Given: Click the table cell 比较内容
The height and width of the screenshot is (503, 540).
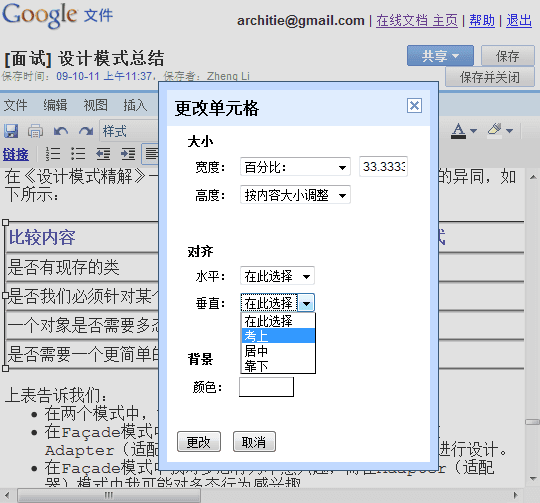Looking at the screenshot, I should [x=42, y=237].
